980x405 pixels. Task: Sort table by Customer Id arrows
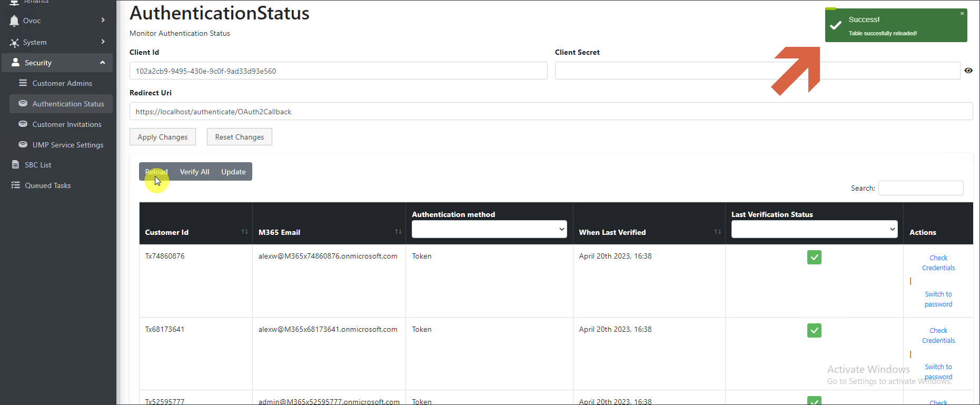244,232
